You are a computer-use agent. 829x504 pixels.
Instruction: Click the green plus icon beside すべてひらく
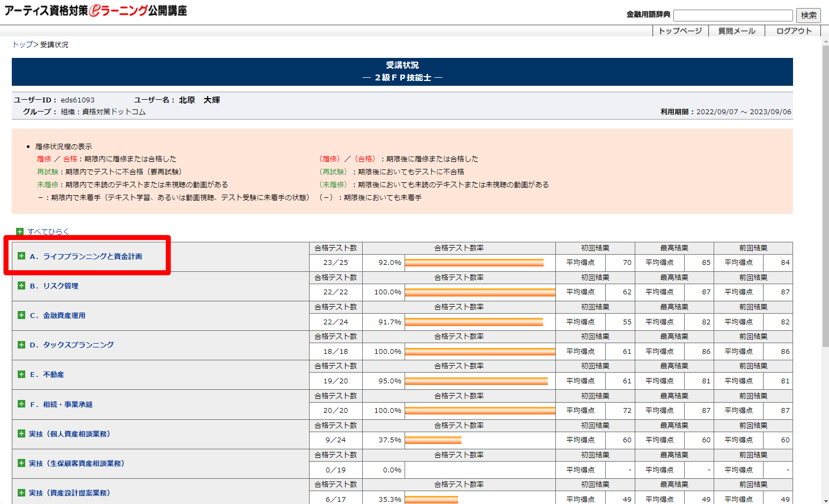point(20,232)
